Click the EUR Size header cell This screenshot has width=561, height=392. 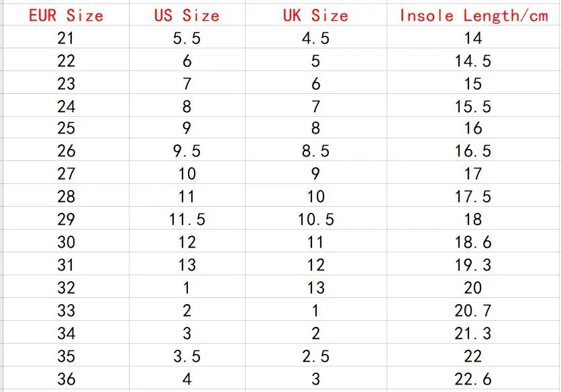[66, 15]
